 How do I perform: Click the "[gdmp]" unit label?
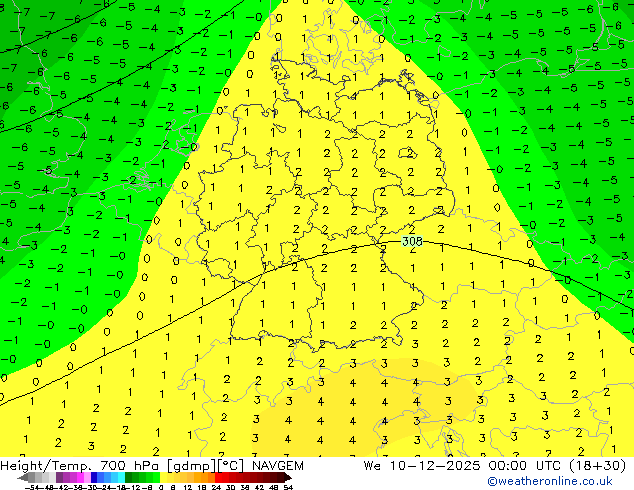point(192,466)
